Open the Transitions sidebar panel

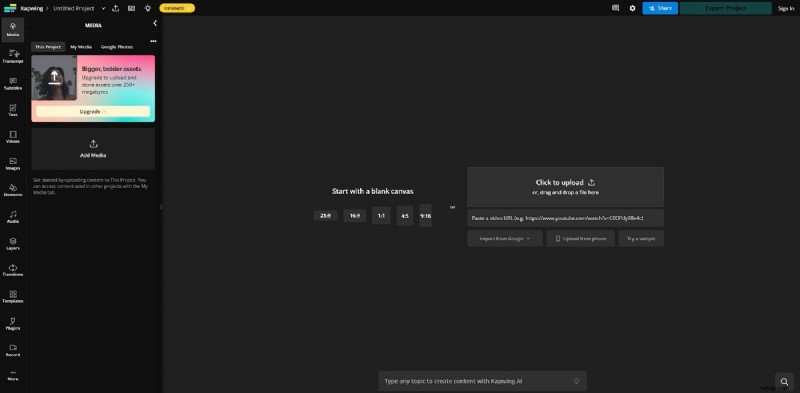[13, 270]
